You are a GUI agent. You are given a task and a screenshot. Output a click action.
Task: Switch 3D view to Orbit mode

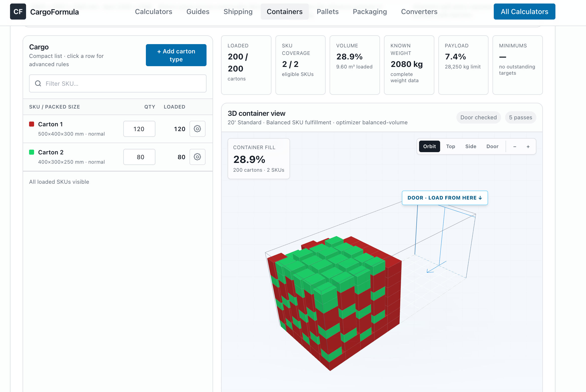coord(430,146)
